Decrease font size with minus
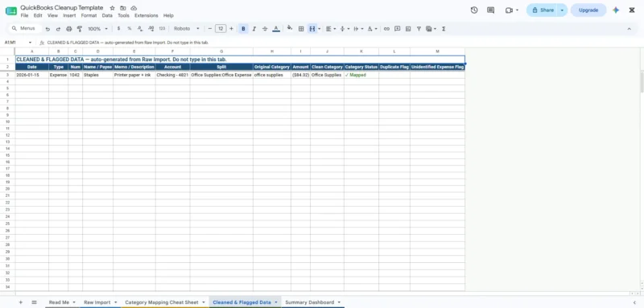This screenshot has width=644, height=308. coord(210,29)
